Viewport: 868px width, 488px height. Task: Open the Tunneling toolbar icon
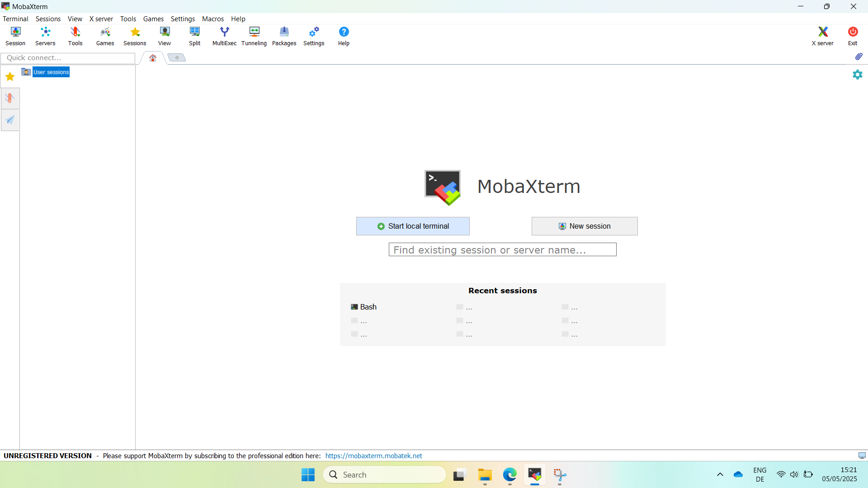pyautogui.click(x=254, y=36)
